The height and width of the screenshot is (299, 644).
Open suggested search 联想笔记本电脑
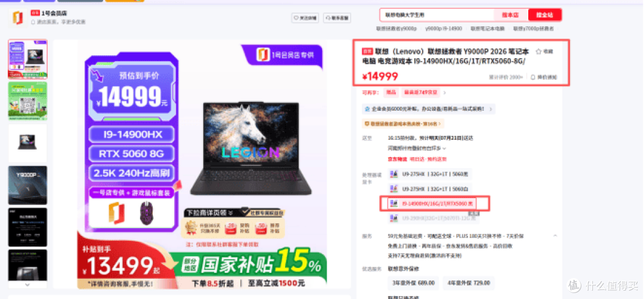pyautogui.click(x=488, y=29)
